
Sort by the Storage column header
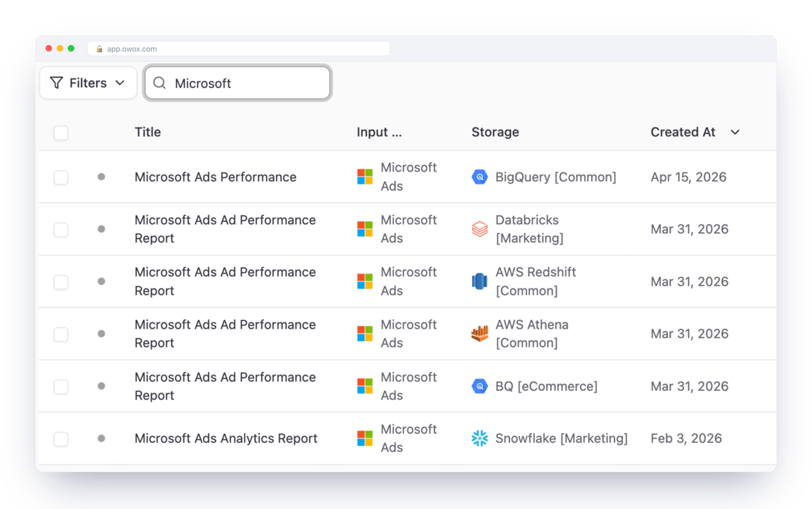tap(495, 132)
